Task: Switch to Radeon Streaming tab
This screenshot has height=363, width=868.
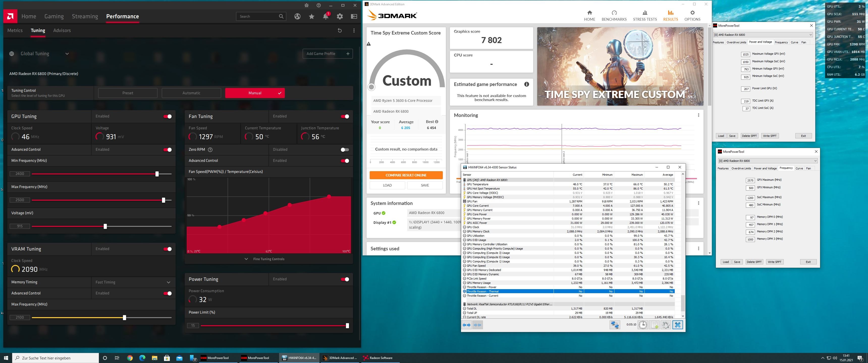Action: [85, 16]
